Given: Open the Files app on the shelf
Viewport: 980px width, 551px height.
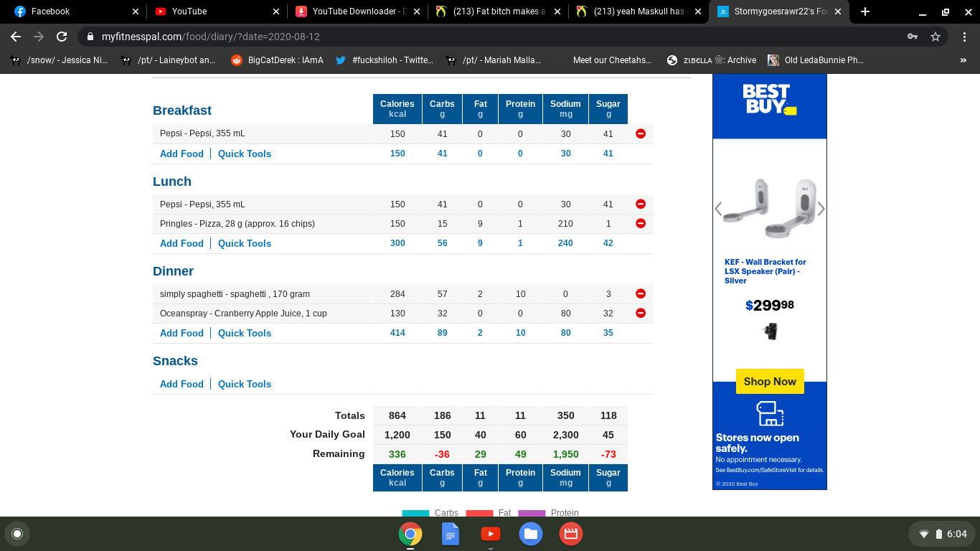Looking at the screenshot, I should tap(531, 534).
